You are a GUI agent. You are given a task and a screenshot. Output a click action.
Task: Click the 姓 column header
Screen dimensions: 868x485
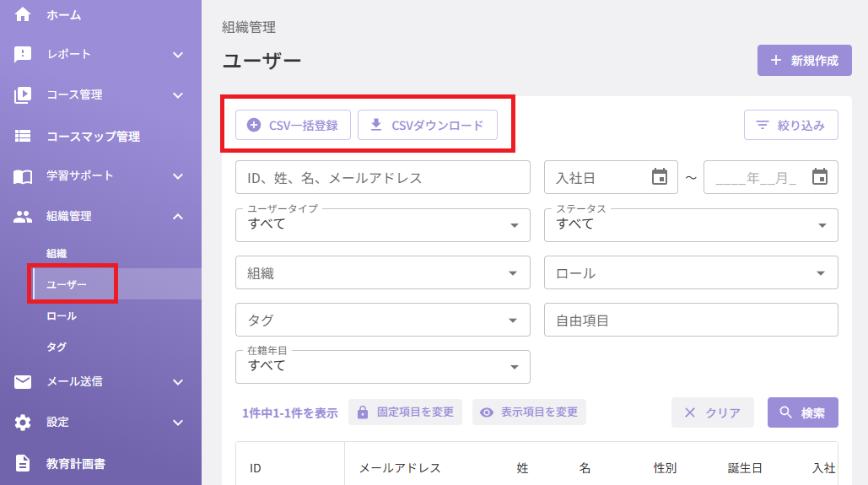[x=522, y=468]
